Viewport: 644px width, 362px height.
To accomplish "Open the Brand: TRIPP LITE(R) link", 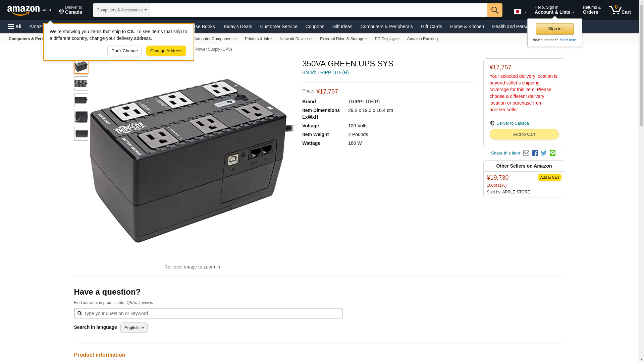I will point(325,72).
